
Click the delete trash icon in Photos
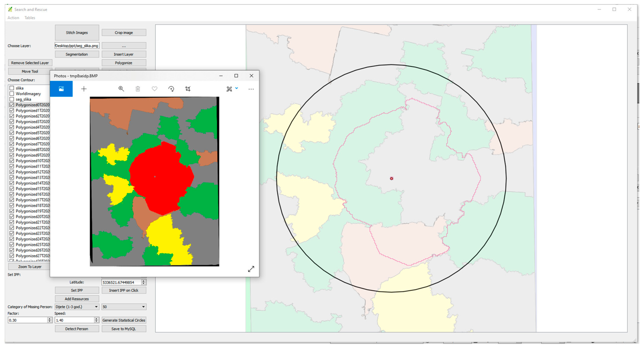tap(138, 89)
